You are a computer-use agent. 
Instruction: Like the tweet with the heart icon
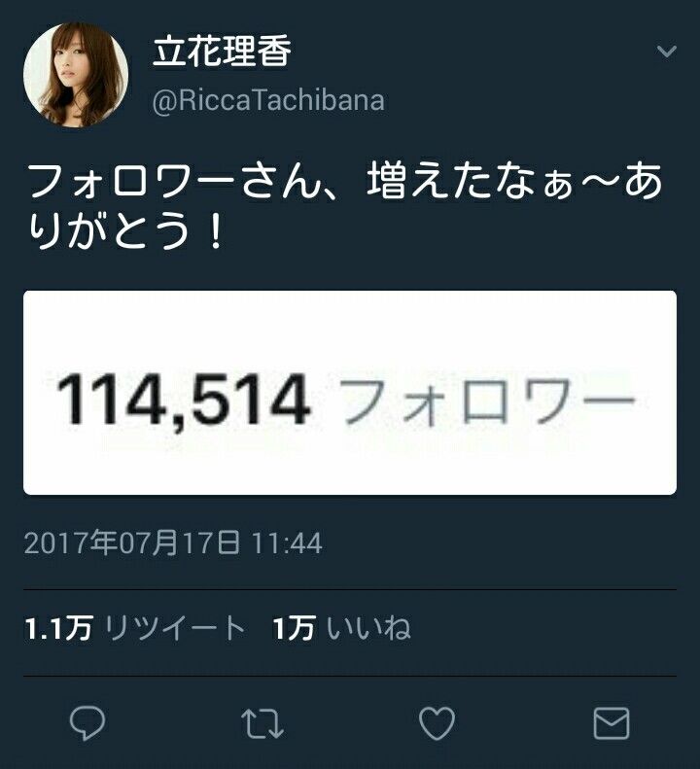tap(437, 723)
